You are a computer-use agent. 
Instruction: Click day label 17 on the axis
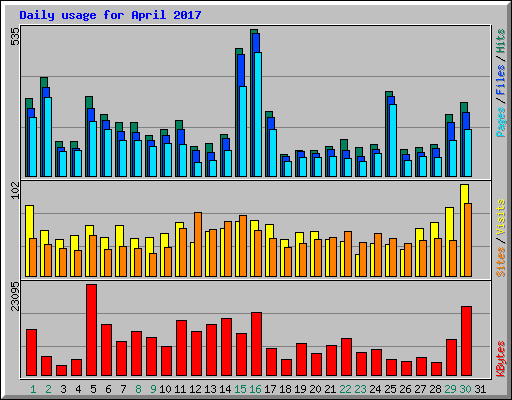[270, 389]
